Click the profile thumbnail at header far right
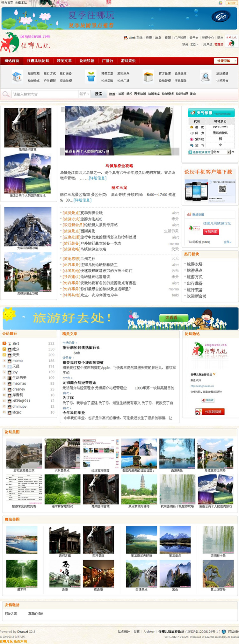The width and height of the screenshot is (239, 644). [x=231, y=41]
